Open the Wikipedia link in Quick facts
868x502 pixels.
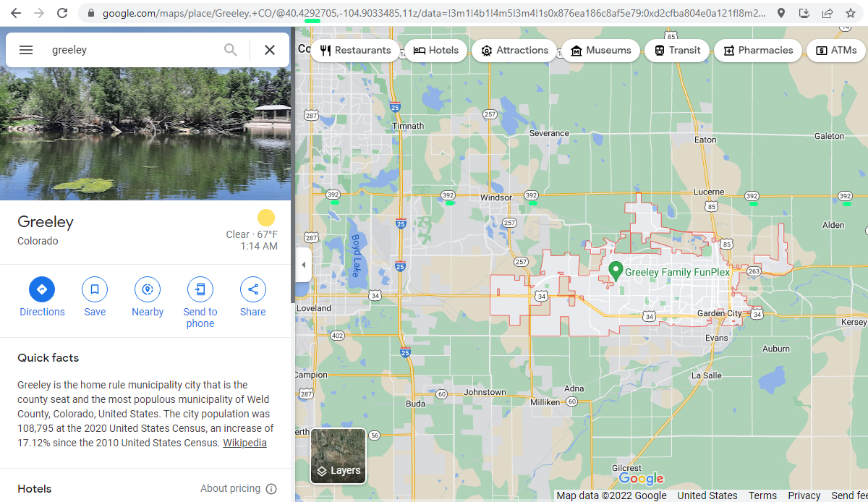(244, 443)
